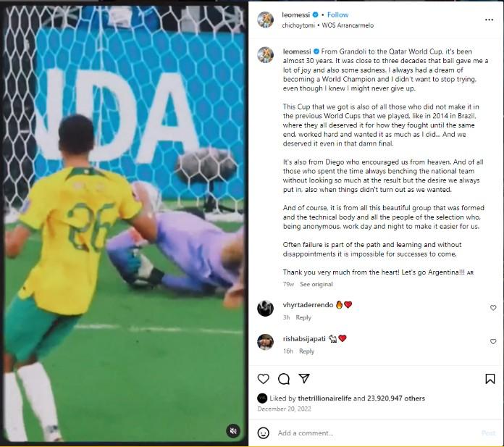
Task: Open the three-dot more options menu
Action: pos(489,20)
